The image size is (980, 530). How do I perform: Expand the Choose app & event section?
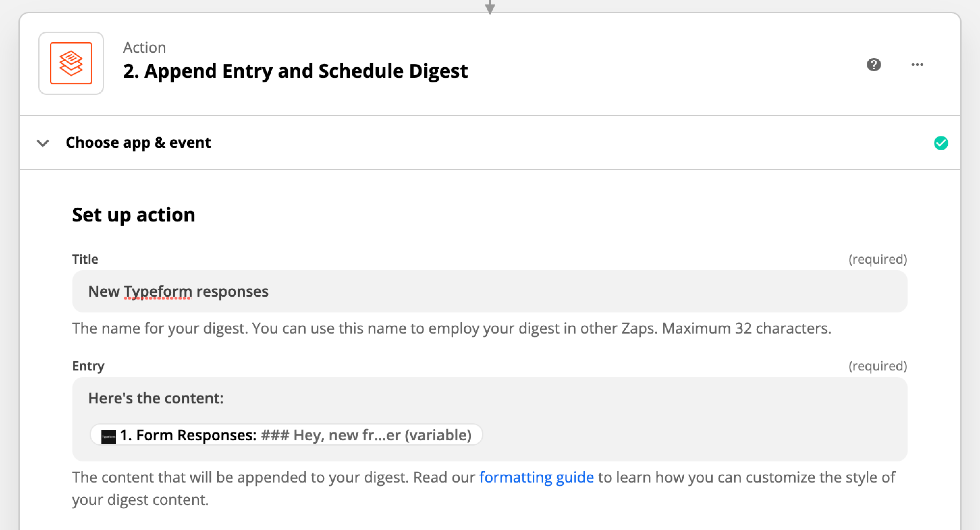pos(490,143)
